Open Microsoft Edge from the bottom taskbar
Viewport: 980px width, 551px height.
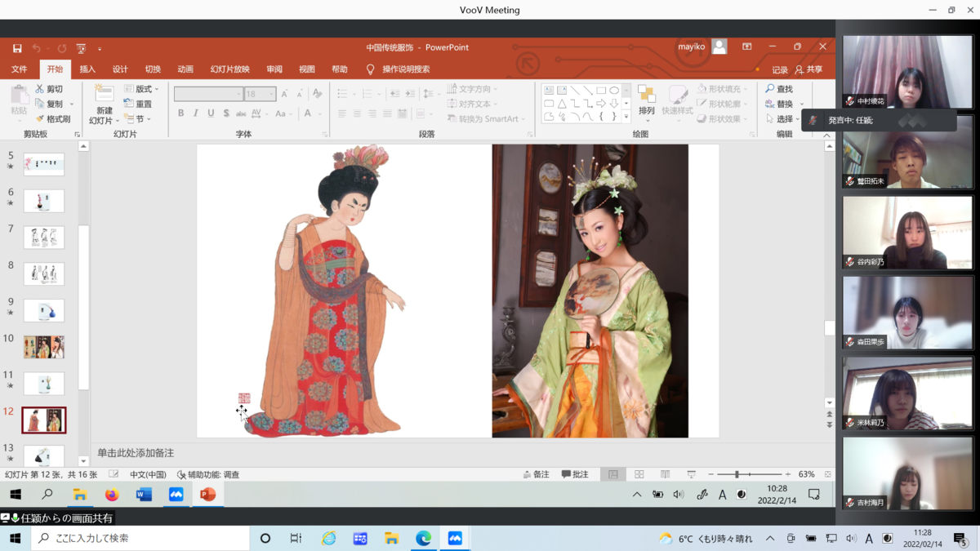[x=423, y=539]
